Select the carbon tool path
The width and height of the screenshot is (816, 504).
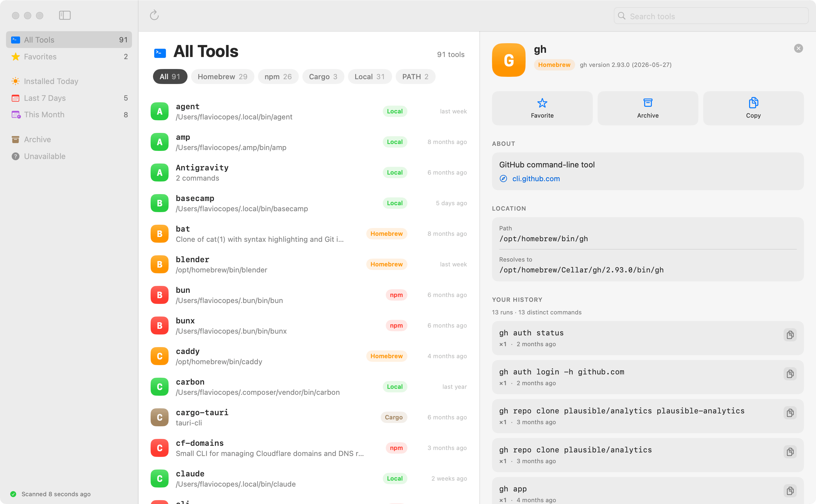coord(258,392)
